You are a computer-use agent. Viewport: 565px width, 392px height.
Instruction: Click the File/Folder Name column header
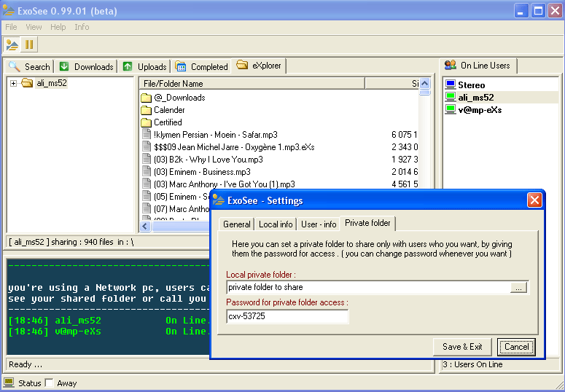click(x=252, y=84)
